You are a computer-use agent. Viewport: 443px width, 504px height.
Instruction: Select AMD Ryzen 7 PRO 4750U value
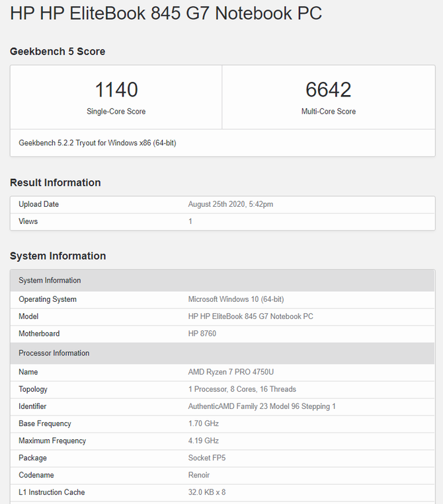pyautogui.click(x=231, y=372)
